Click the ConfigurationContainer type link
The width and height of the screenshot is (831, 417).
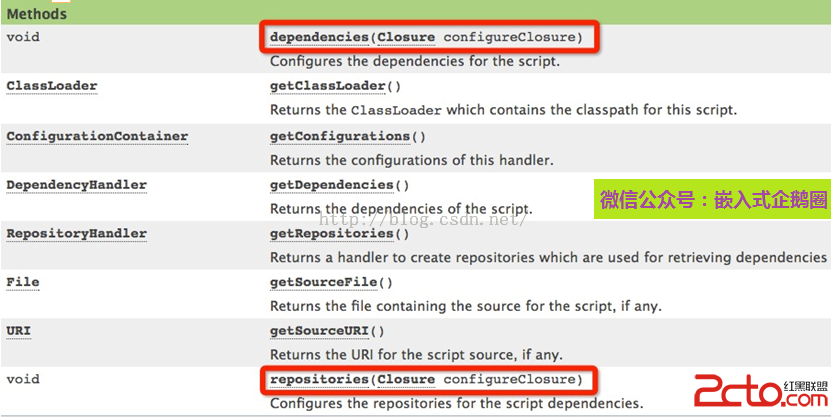(x=97, y=136)
